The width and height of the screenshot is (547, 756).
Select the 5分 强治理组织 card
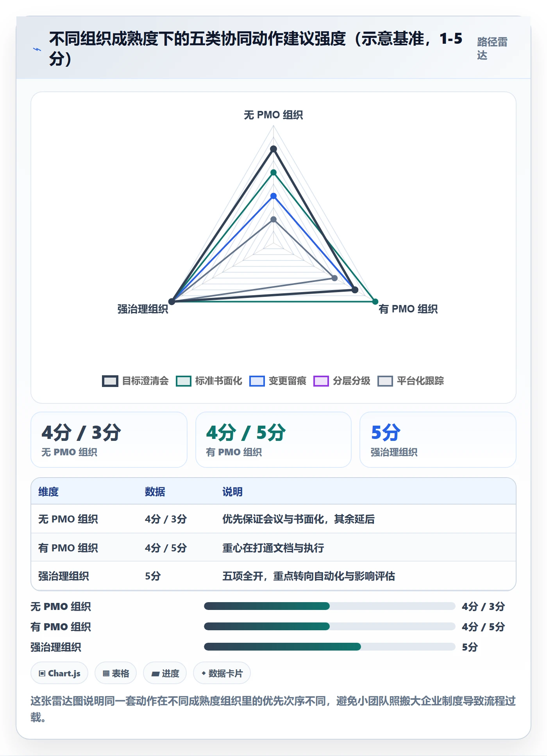(x=438, y=440)
